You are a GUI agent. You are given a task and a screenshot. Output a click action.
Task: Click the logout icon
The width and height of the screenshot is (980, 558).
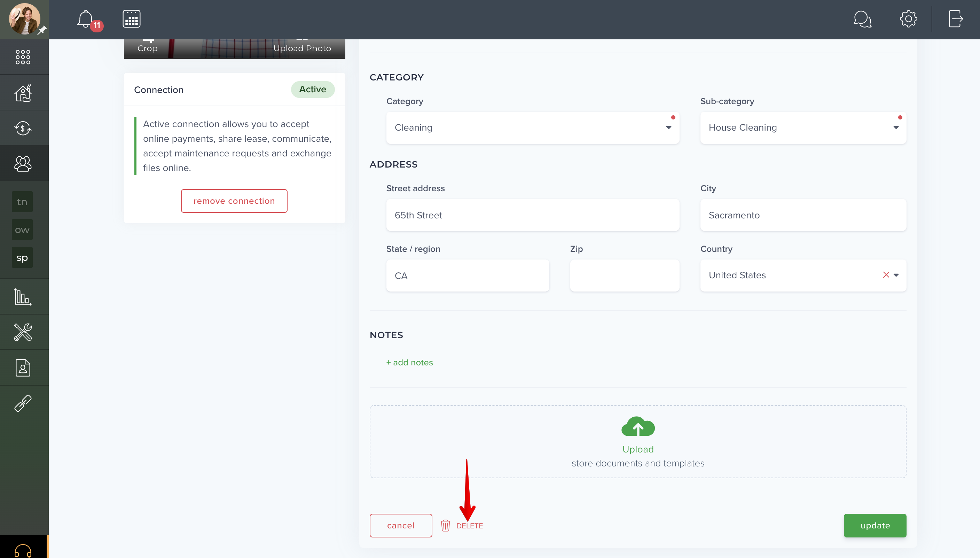coord(956,19)
